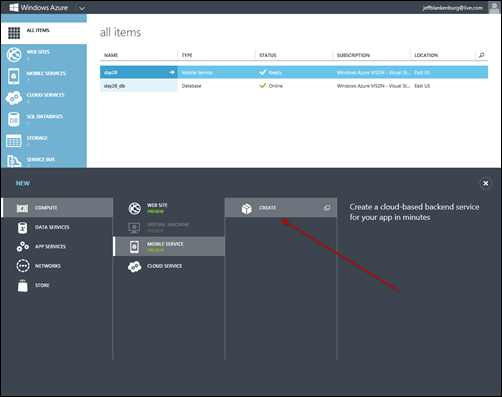Sort by the NAME column header
This screenshot has width=502, height=397.
(x=111, y=55)
